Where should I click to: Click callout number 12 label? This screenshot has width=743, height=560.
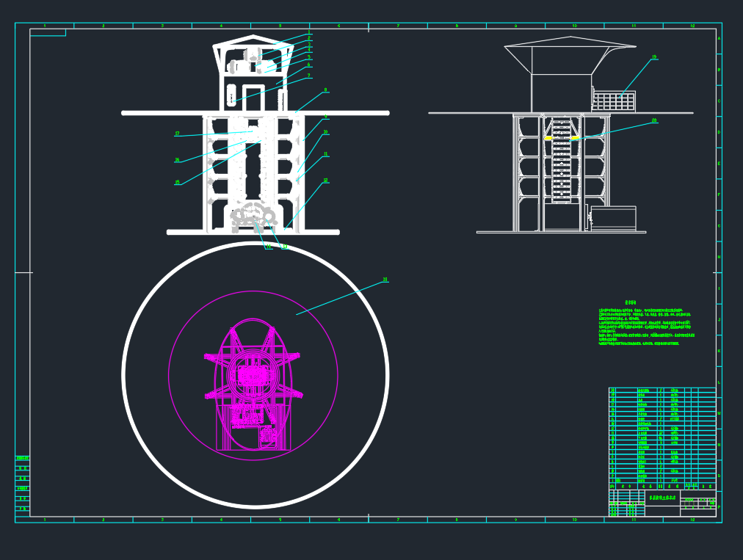[x=325, y=181]
